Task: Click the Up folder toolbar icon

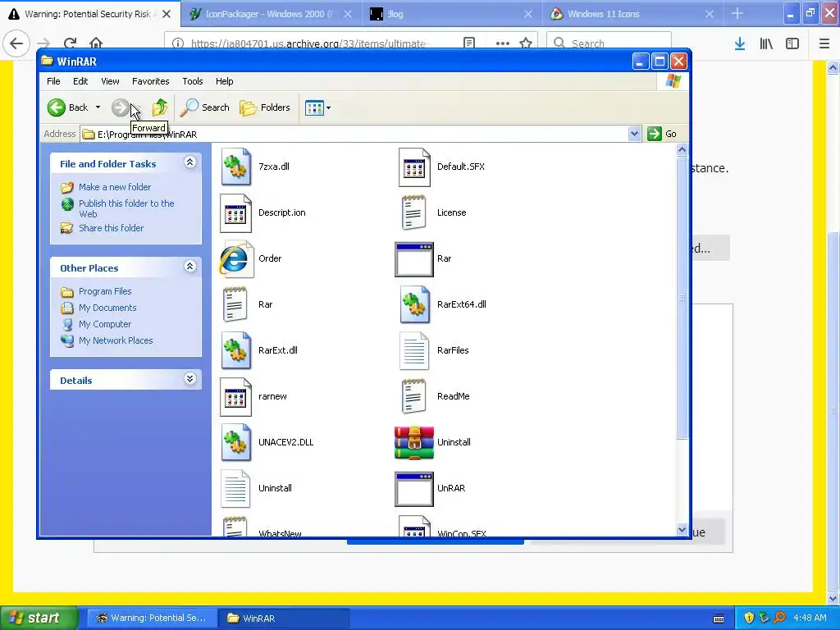Action: (x=160, y=107)
